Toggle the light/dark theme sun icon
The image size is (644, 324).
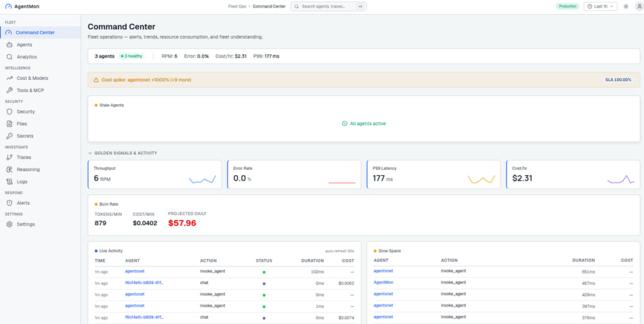pyautogui.click(x=626, y=6)
